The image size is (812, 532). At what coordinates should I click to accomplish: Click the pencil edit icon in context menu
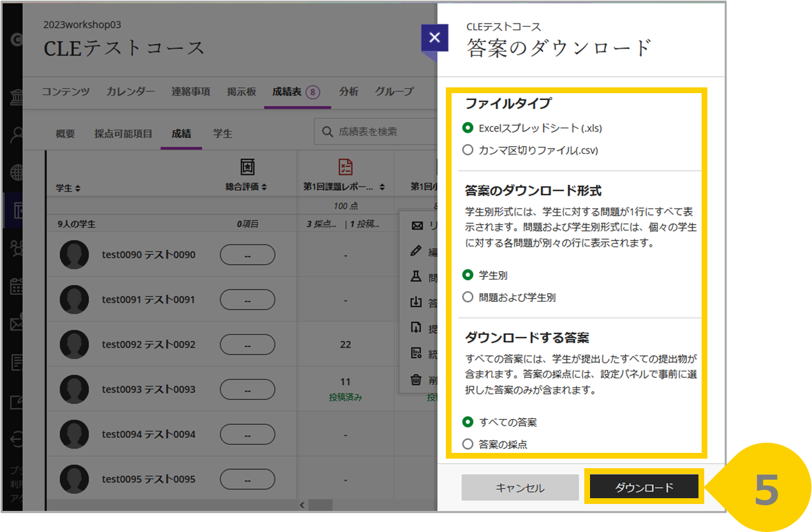[417, 251]
